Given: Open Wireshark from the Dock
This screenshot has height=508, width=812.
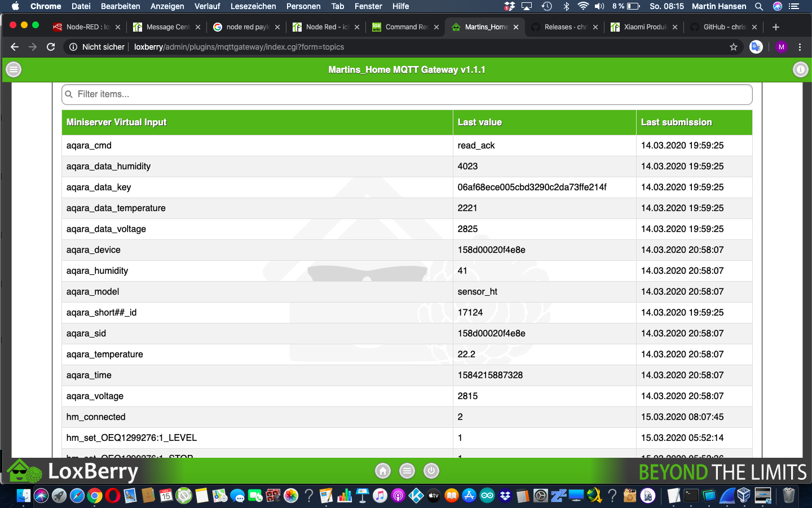Looking at the screenshot, I should coord(727,496).
